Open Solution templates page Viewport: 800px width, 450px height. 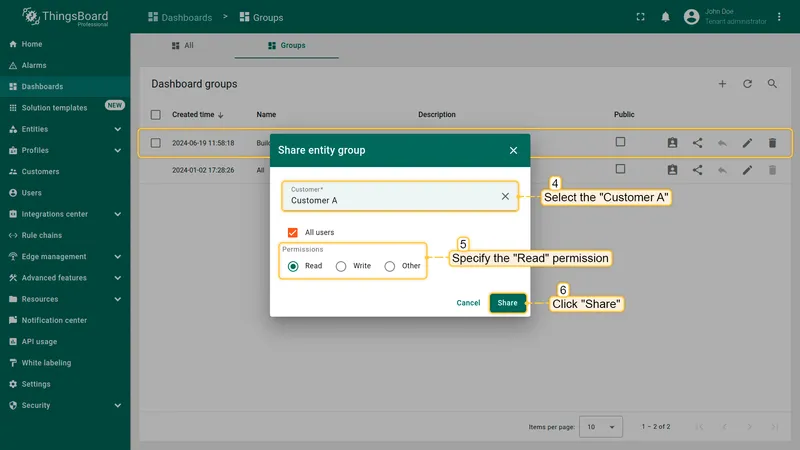tap(65, 108)
